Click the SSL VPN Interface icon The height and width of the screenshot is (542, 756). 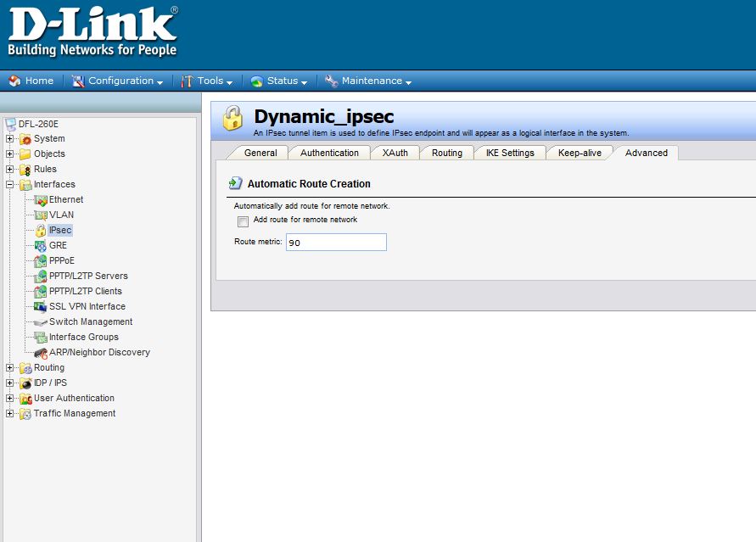click(41, 306)
